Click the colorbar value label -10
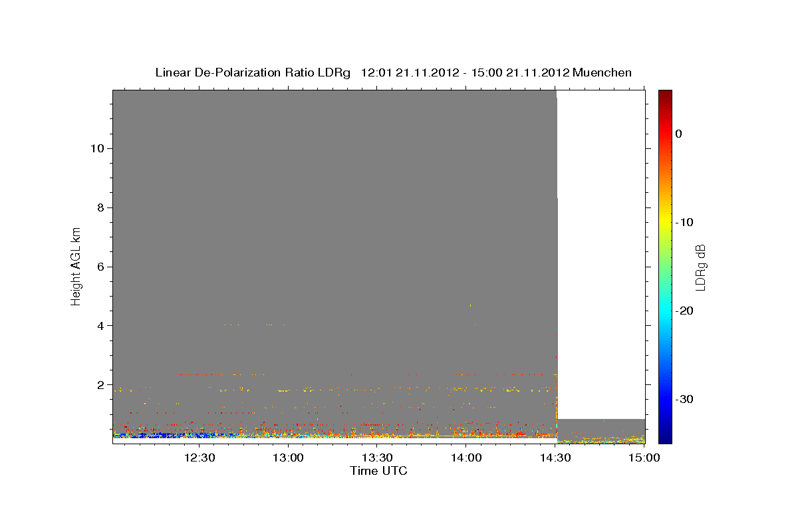The height and width of the screenshot is (532, 798). [686, 222]
